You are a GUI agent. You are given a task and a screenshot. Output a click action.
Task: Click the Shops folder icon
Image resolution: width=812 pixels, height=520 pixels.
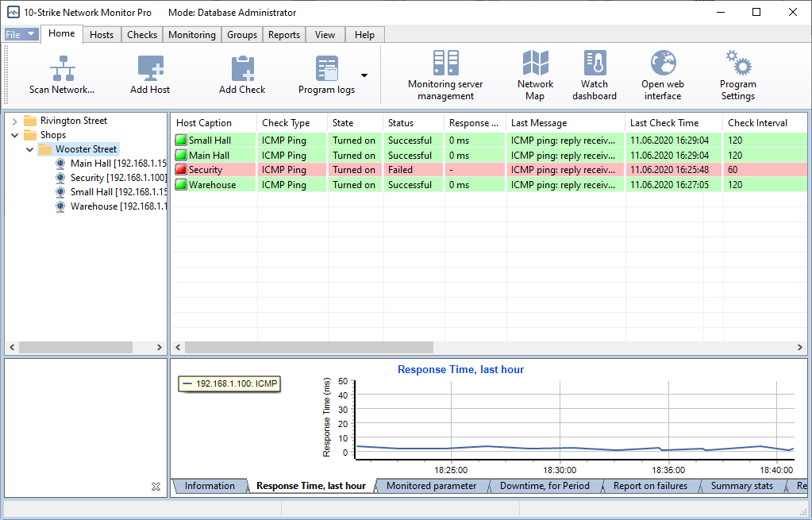pyautogui.click(x=30, y=135)
